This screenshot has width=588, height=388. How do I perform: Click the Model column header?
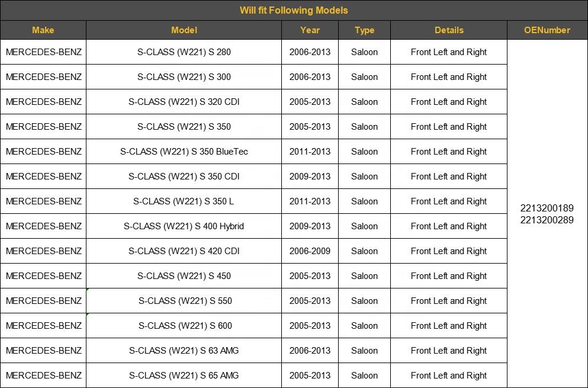(x=184, y=30)
